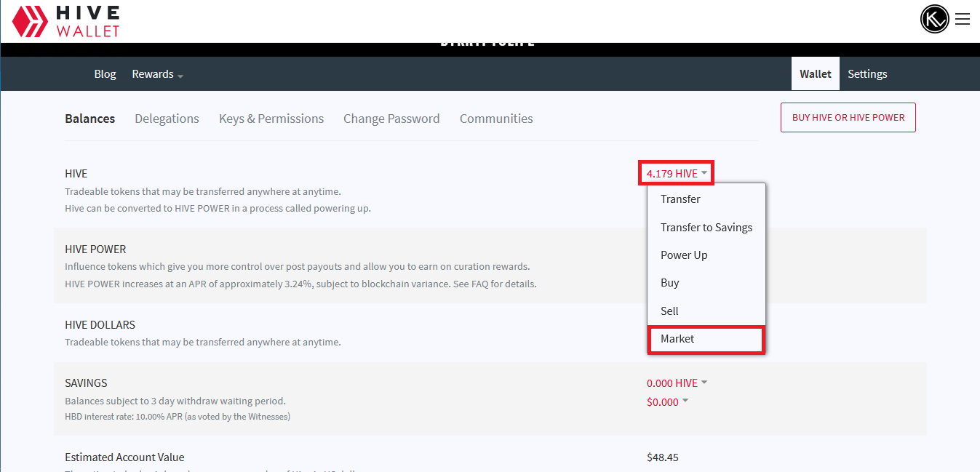Open the user avatar profile icon
Screen dimensions: 980x472
934,20
